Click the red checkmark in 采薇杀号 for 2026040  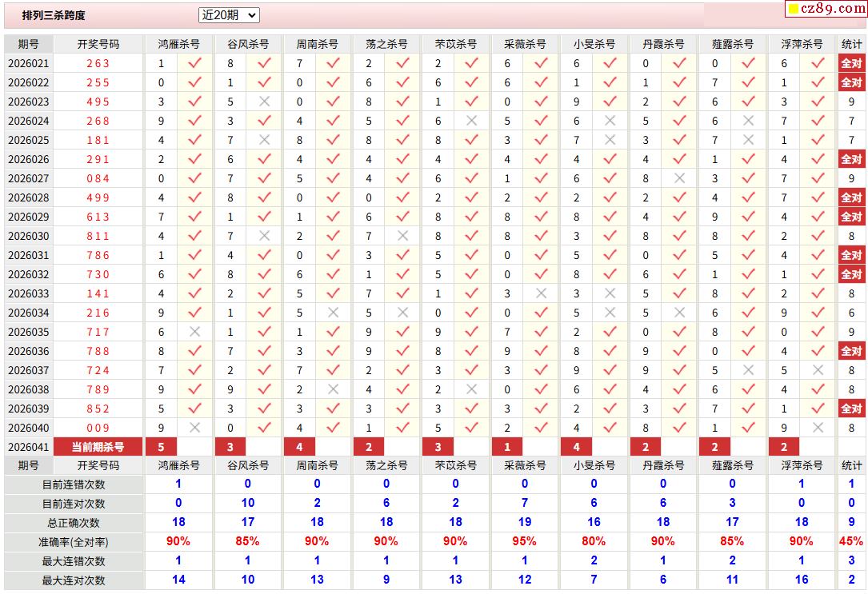[x=541, y=428]
